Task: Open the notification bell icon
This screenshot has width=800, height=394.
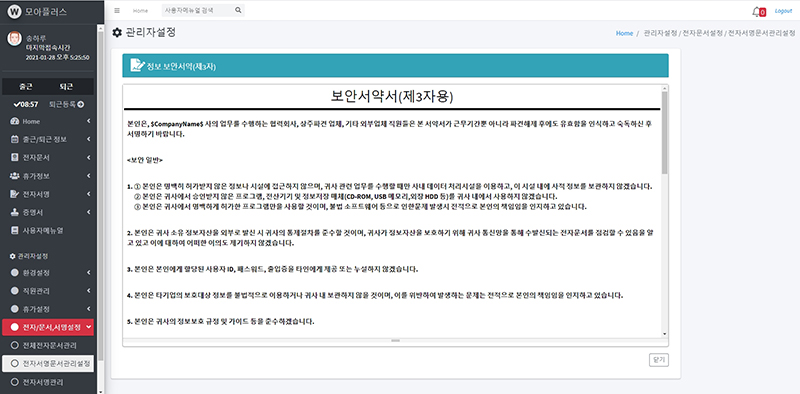Action: coord(756,11)
